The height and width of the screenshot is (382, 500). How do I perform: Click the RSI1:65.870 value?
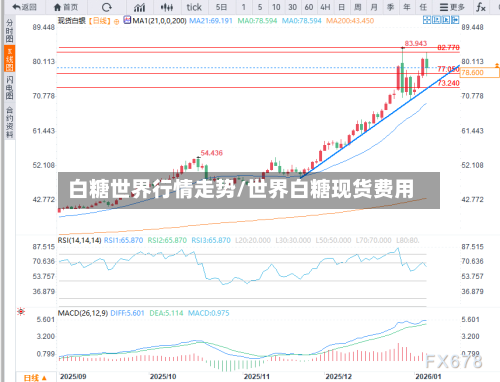point(123,240)
